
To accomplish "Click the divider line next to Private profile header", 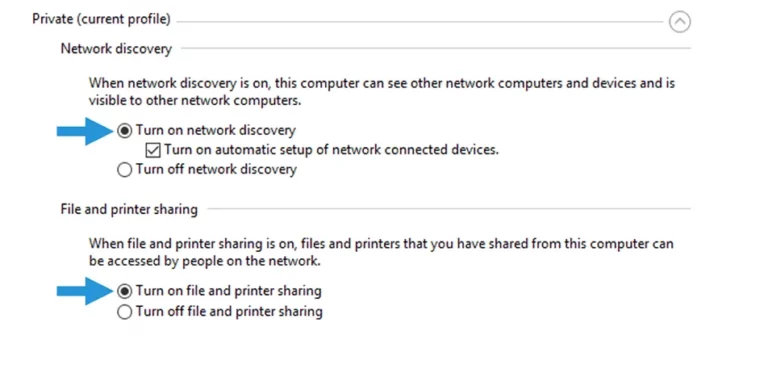I will (419, 22).
